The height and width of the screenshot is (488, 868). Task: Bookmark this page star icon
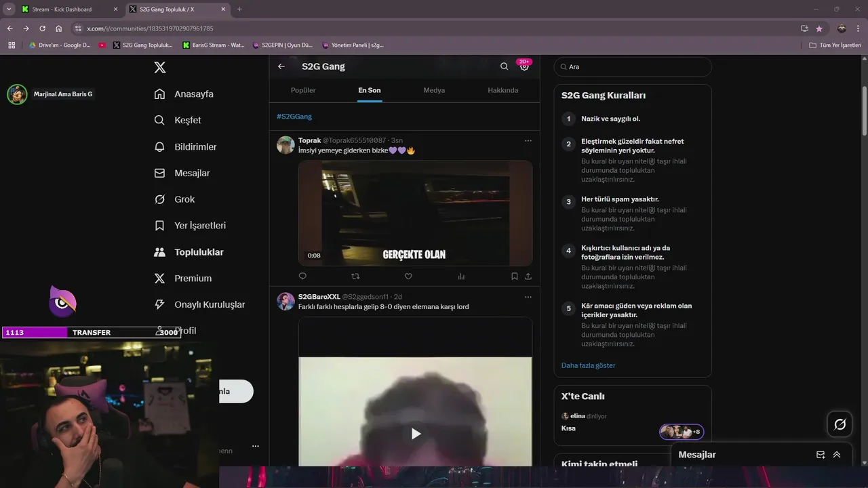coord(819,28)
